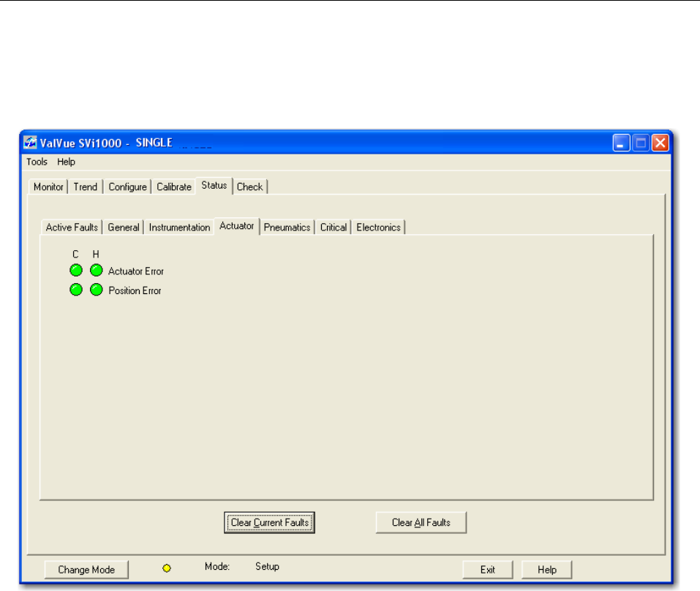The image size is (700, 591).
Task: Click the ValVue SVi1000 - SINGLE title
Action: (106, 143)
